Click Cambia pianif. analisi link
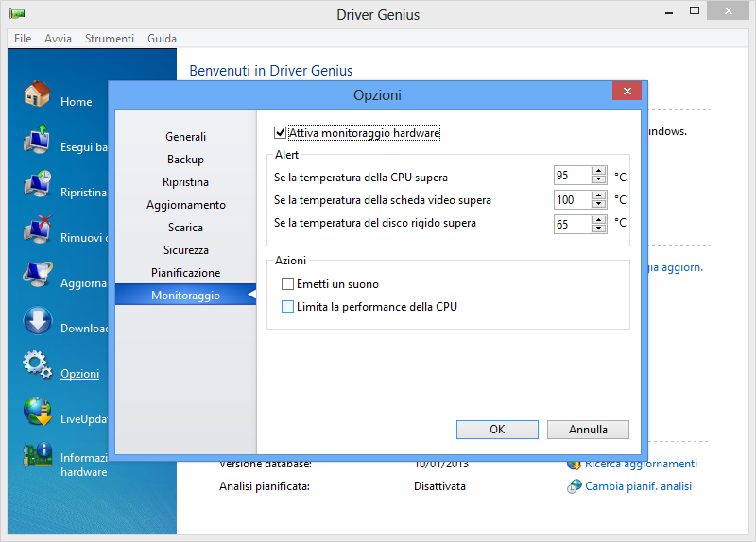This screenshot has height=542, width=756. click(639, 486)
